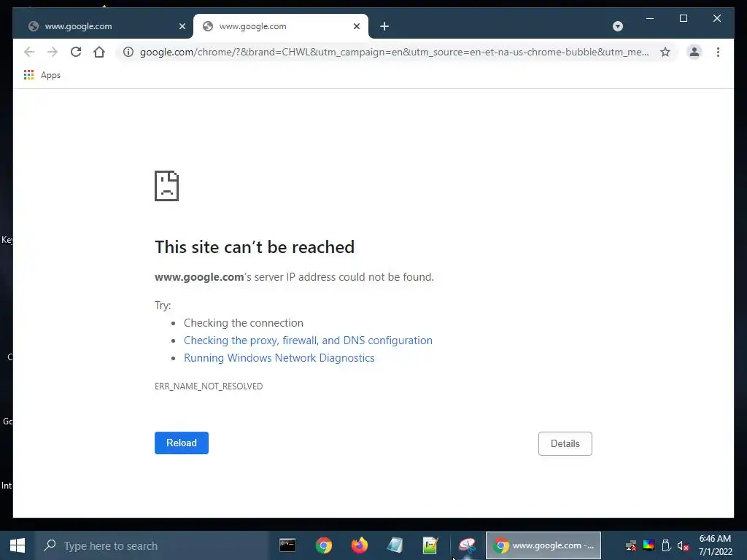
Task: Click the USB safely remove hardware tray icon
Action: 667,545
